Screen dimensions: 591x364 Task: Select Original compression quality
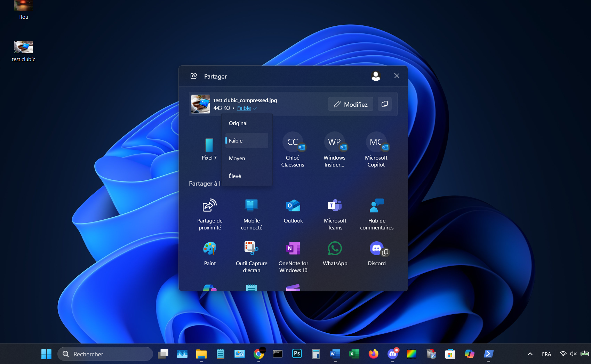238,123
